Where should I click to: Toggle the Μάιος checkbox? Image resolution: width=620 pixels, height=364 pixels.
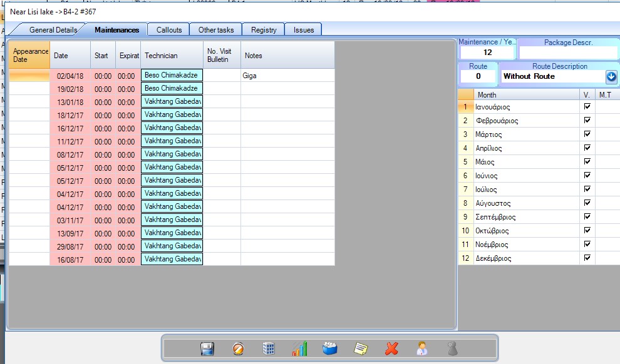(x=587, y=162)
